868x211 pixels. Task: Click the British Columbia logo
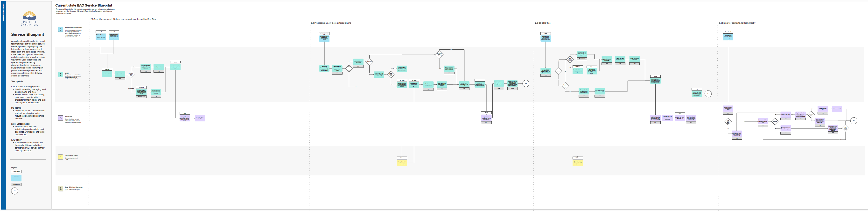(29, 19)
